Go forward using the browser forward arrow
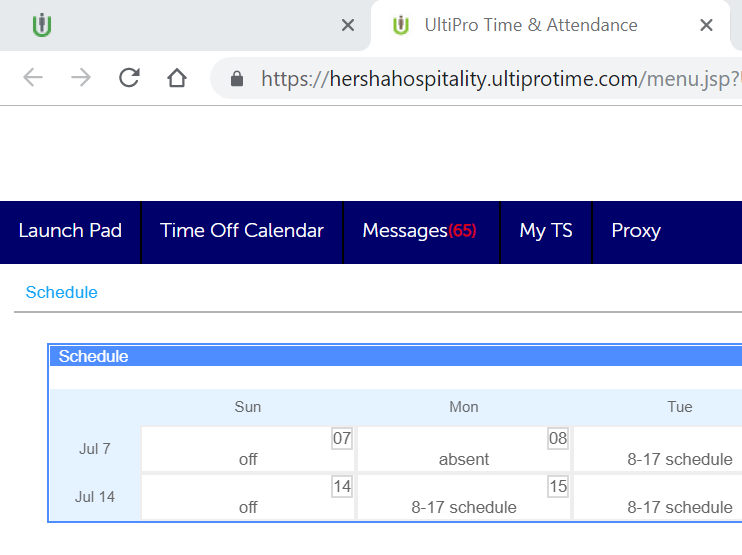742x555 pixels. pos(81,78)
